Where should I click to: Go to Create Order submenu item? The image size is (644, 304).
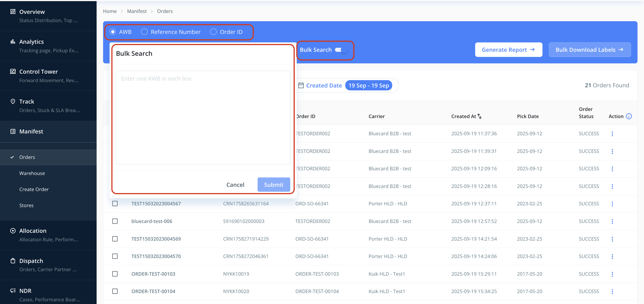pyautogui.click(x=34, y=189)
